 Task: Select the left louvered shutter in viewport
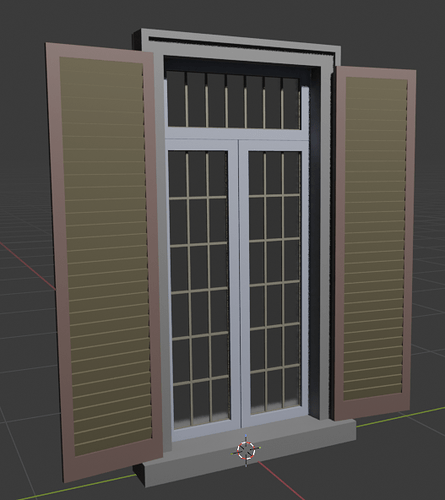(x=104, y=262)
